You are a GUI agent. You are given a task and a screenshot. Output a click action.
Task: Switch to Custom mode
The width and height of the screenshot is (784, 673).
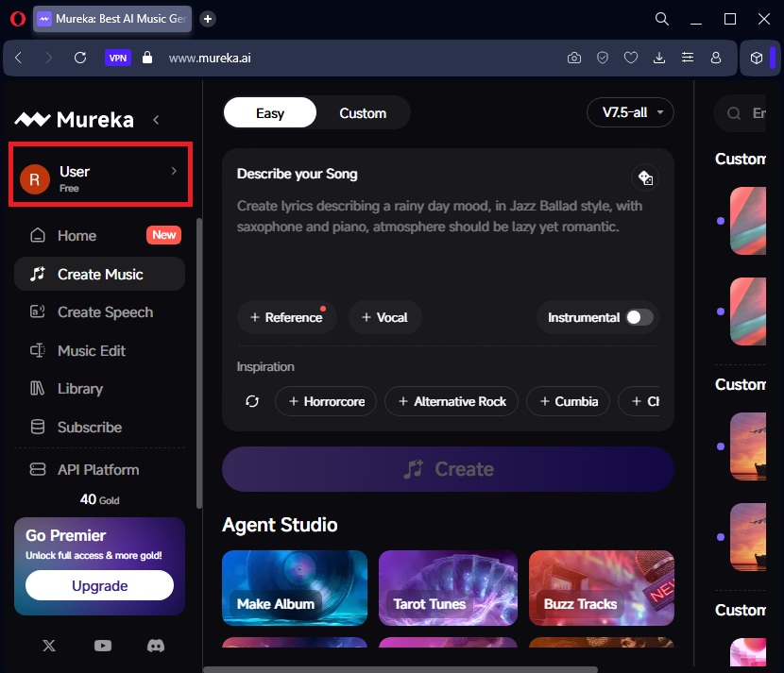[x=363, y=113]
